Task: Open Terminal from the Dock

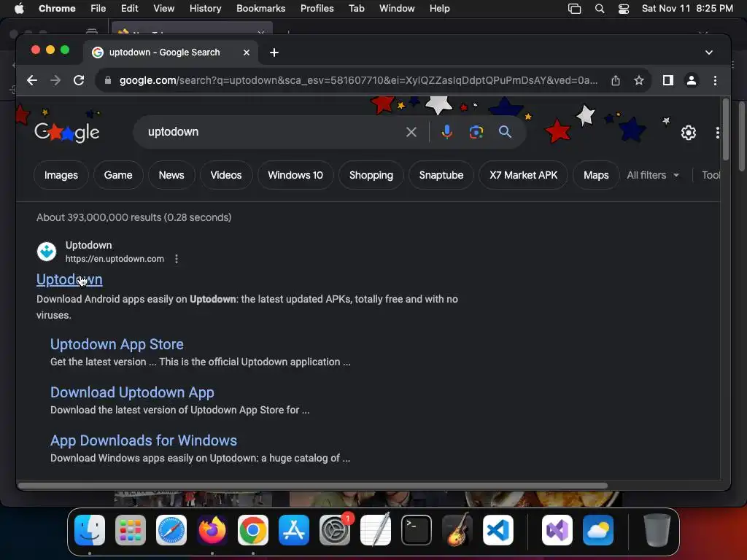Action: [417, 530]
